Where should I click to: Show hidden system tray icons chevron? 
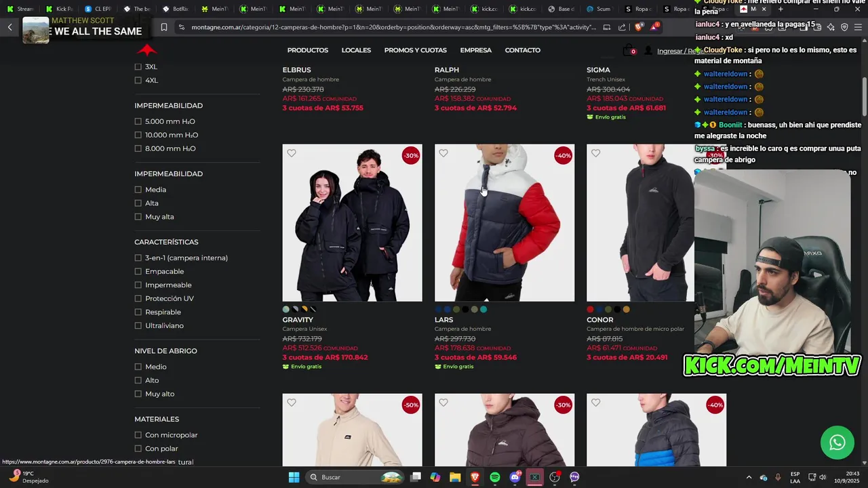coord(749,477)
